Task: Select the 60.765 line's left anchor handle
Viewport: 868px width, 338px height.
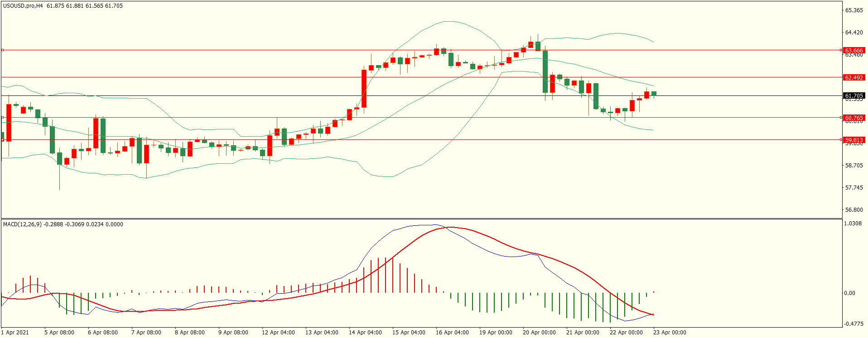Action: coord(3,118)
